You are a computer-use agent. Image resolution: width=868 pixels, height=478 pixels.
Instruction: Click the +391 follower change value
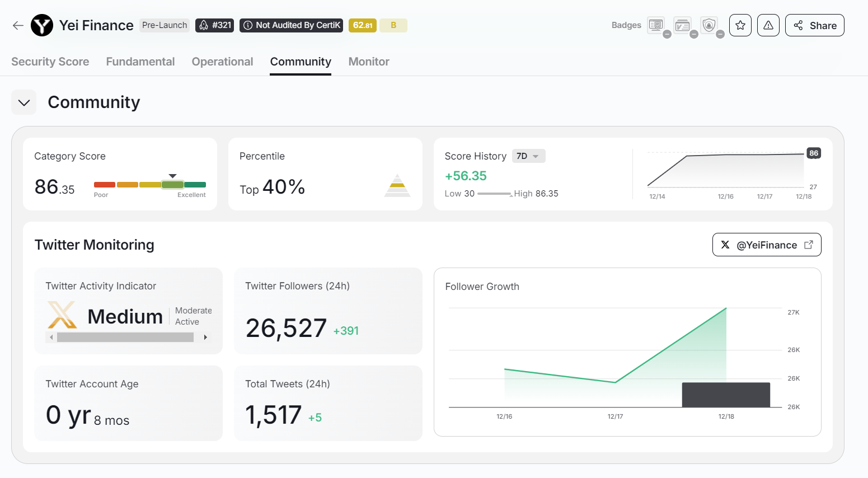coord(346,331)
